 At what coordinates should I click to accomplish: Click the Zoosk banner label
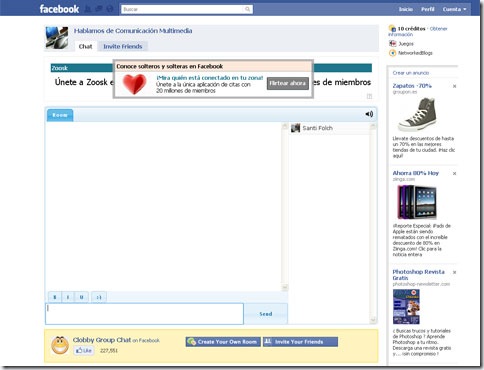(60, 68)
